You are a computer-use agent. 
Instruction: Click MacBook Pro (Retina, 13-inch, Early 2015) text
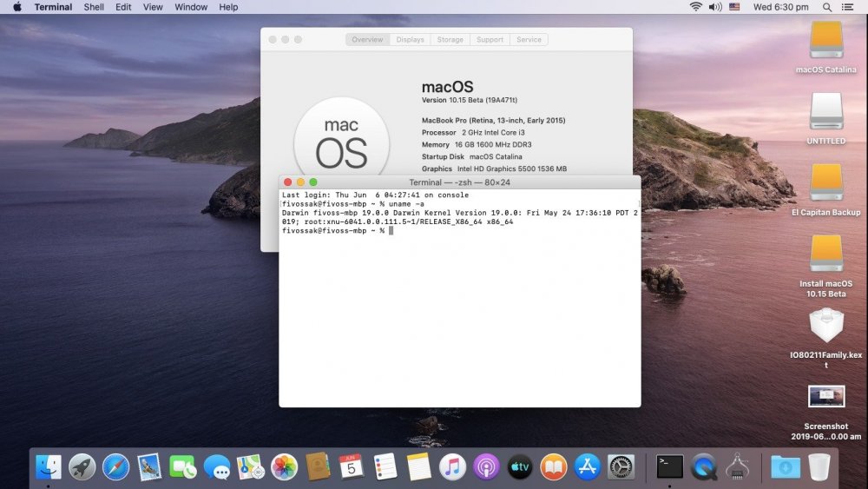pos(493,120)
